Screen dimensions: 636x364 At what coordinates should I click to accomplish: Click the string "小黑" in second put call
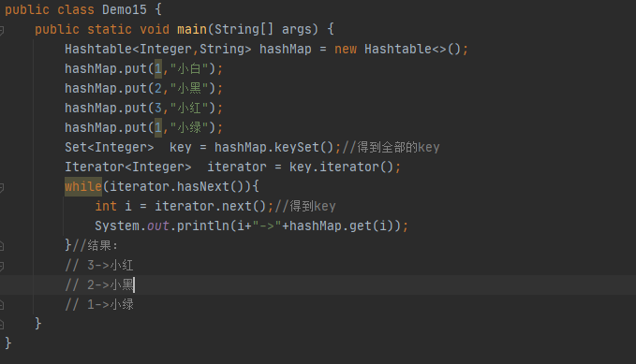pos(189,88)
